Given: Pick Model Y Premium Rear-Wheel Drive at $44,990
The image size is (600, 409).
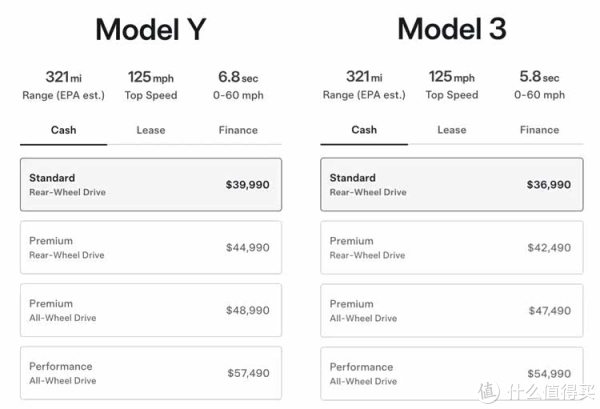Looking at the screenshot, I should tap(150, 247).
